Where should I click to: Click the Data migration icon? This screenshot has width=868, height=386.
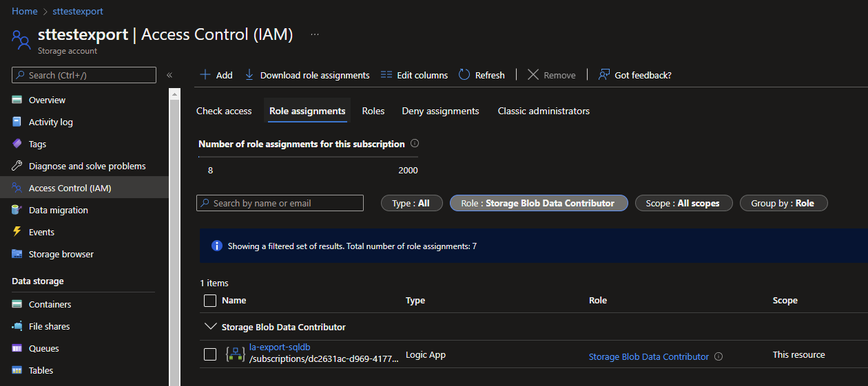click(x=17, y=210)
